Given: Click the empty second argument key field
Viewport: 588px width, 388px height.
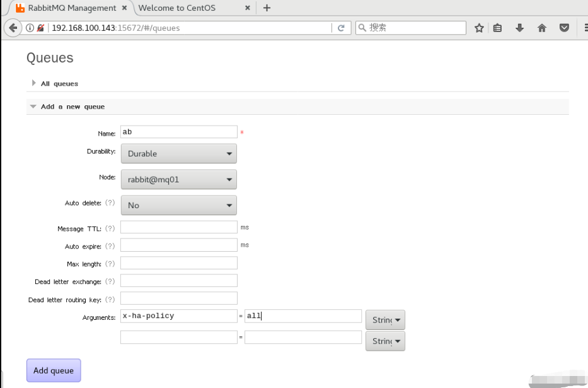Looking at the screenshot, I should tap(179, 337).
